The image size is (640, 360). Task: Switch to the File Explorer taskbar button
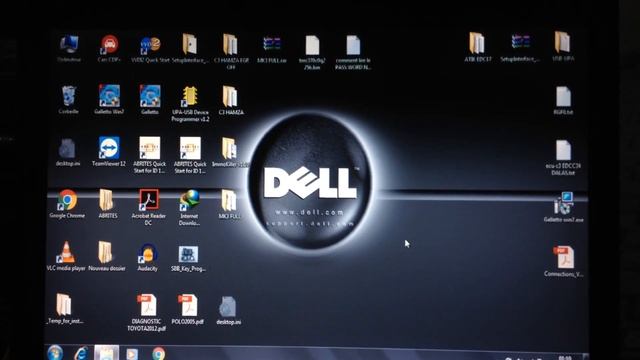pos(107,353)
